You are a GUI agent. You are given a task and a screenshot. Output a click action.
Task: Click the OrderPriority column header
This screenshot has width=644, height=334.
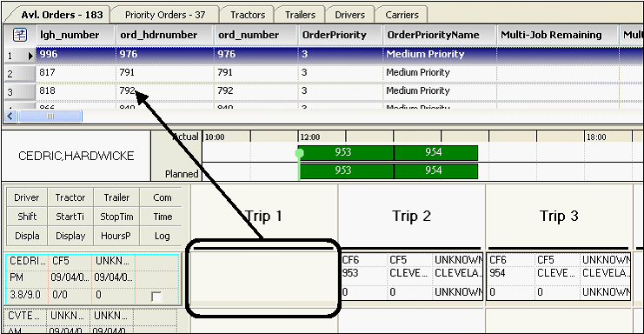click(x=340, y=35)
